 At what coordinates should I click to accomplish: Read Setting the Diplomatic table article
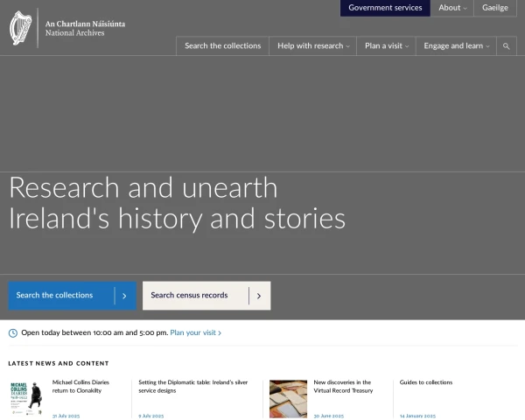point(192,387)
